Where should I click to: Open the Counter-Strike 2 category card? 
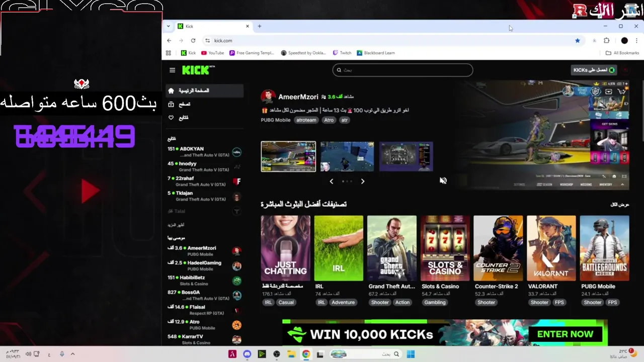(x=498, y=248)
